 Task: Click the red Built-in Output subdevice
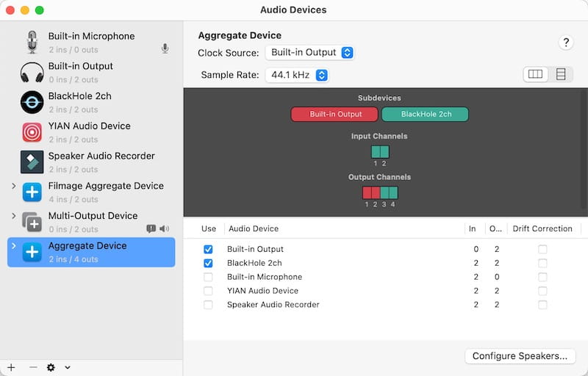coord(334,115)
